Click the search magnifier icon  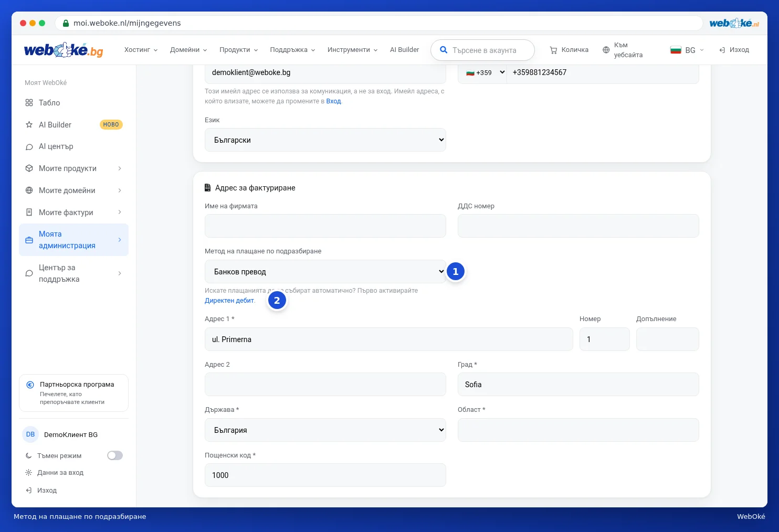pos(444,50)
